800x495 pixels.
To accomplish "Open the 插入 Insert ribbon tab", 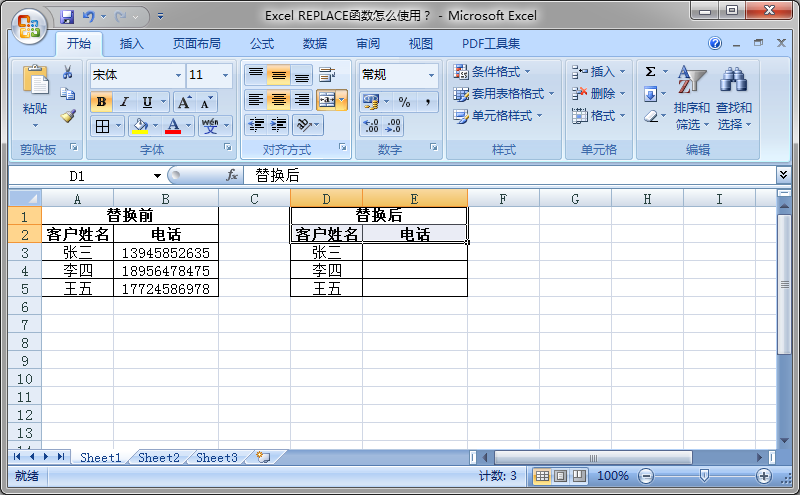I will point(132,44).
